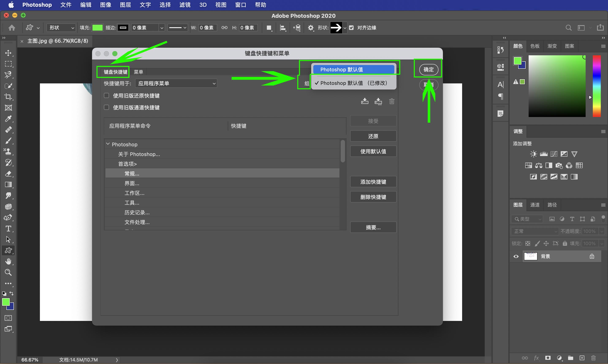Click the OK (确定) button

pyautogui.click(x=429, y=69)
